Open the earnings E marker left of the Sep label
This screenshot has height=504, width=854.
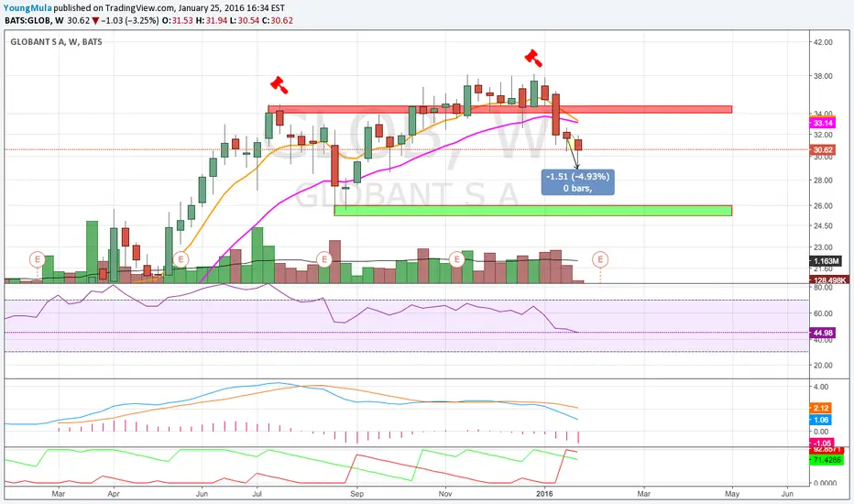click(324, 259)
